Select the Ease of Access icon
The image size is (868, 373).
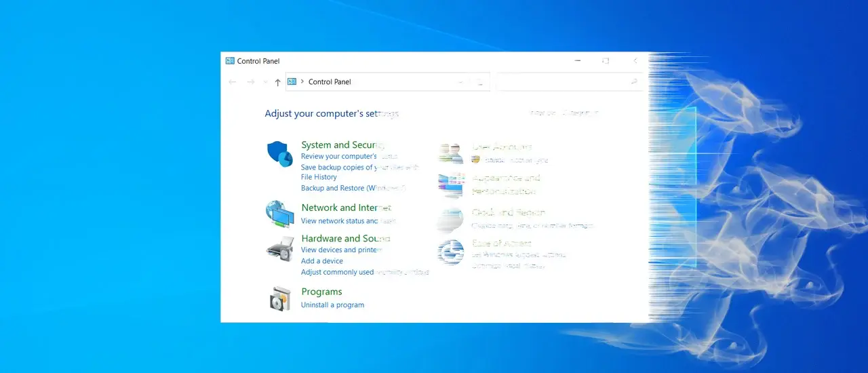coord(450,252)
